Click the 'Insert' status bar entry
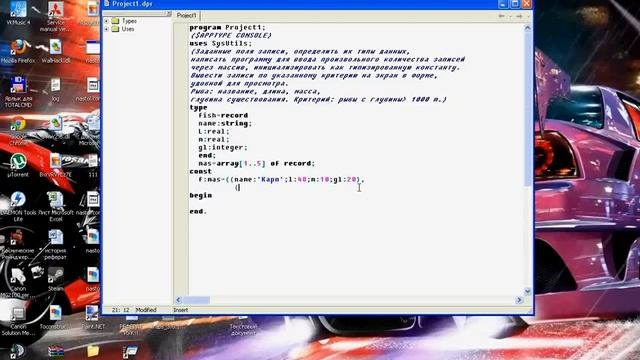640x360 pixels. click(x=181, y=310)
